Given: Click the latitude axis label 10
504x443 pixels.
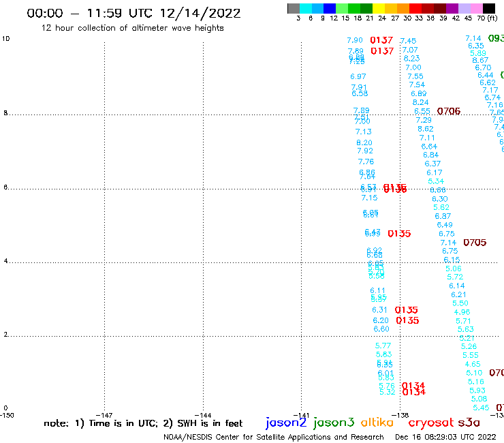Looking at the screenshot, I should point(5,39).
